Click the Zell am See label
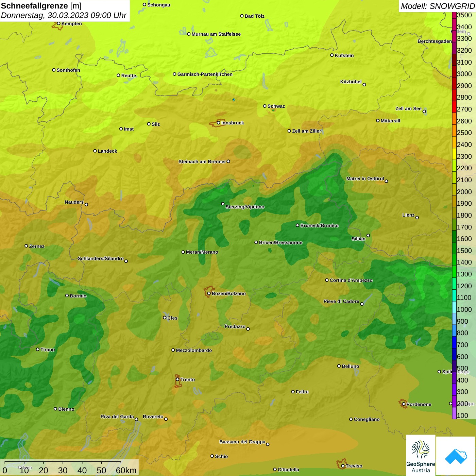The height and width of the screenshot is (476, 476). click(408, 108)
